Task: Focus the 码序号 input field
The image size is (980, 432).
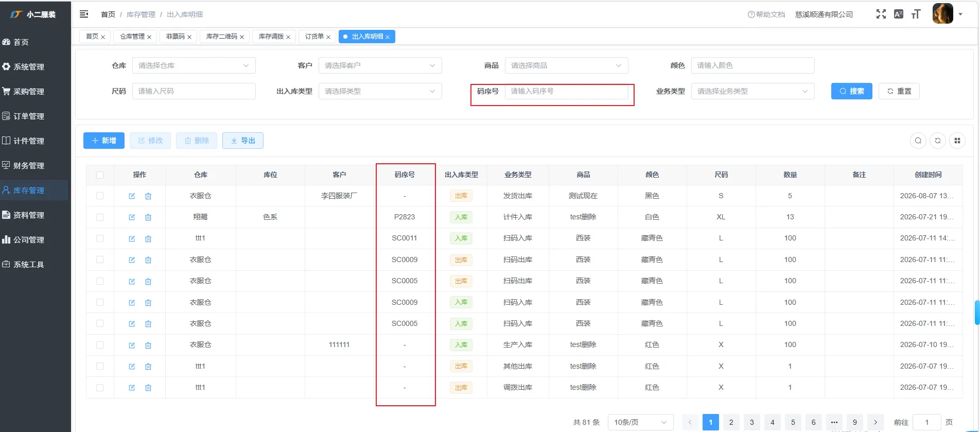Action: (566, 91)
